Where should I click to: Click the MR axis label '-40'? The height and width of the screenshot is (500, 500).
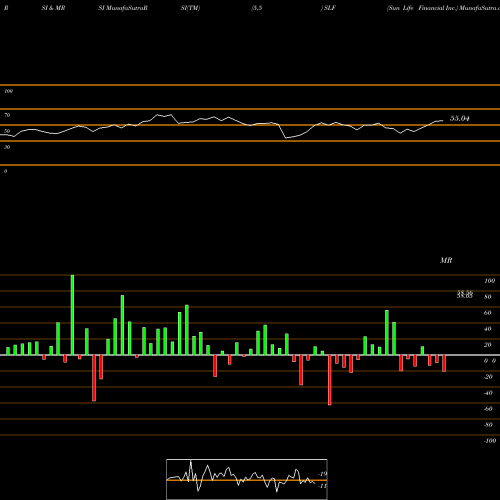(488, 393)
